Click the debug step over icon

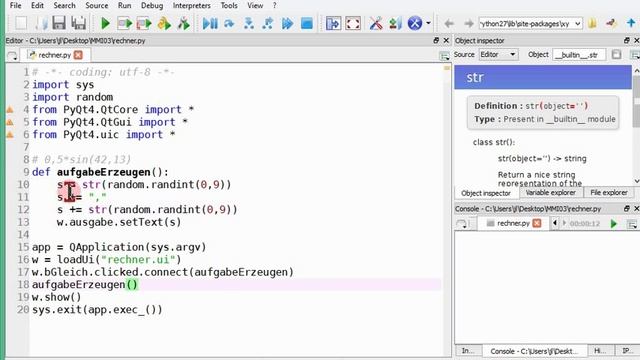229,23
